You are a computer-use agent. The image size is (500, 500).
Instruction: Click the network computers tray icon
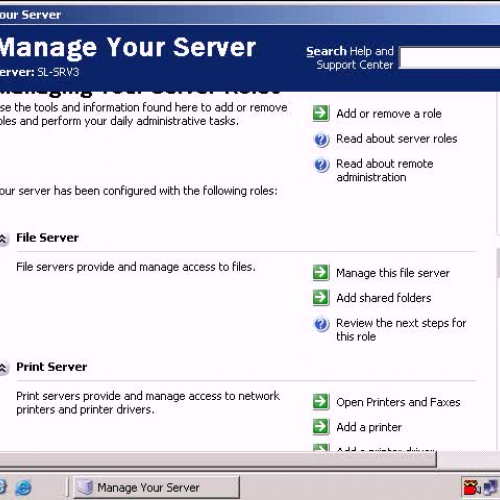[x=491, y=487]
